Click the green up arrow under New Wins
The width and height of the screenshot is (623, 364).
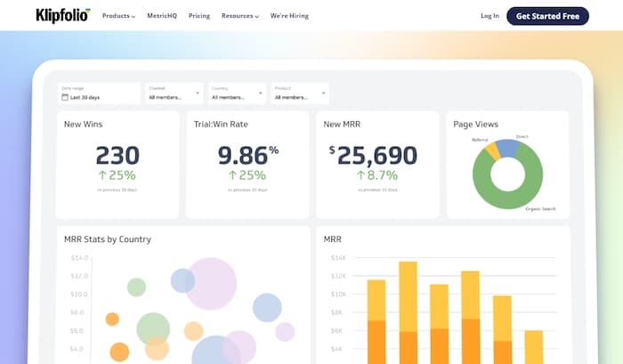coord(103,175)
